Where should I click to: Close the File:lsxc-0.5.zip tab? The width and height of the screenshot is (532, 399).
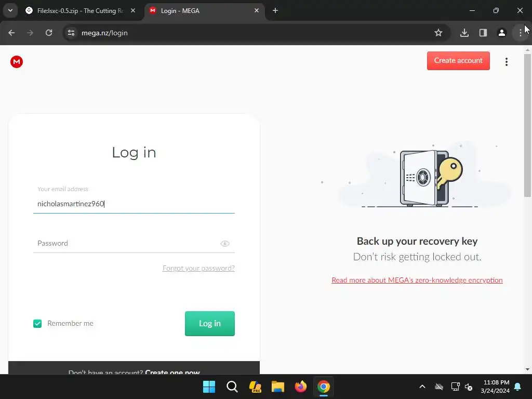coord(133,11)
